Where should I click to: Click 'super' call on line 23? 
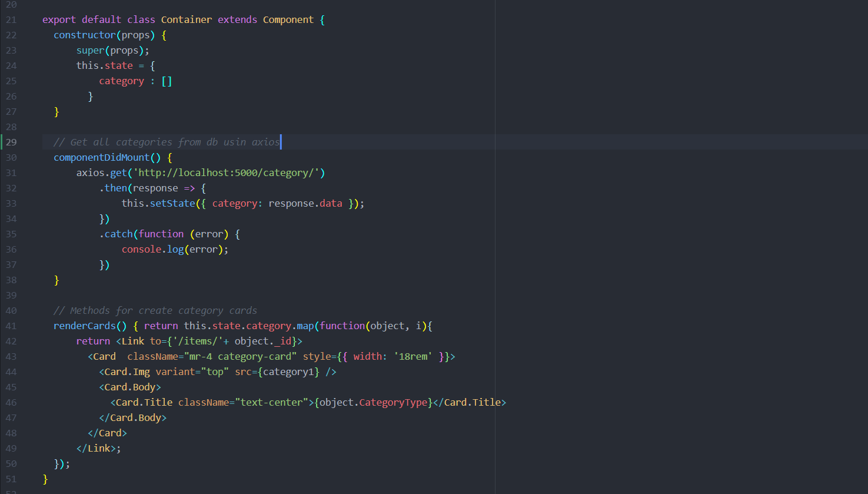tap(90, 50)
